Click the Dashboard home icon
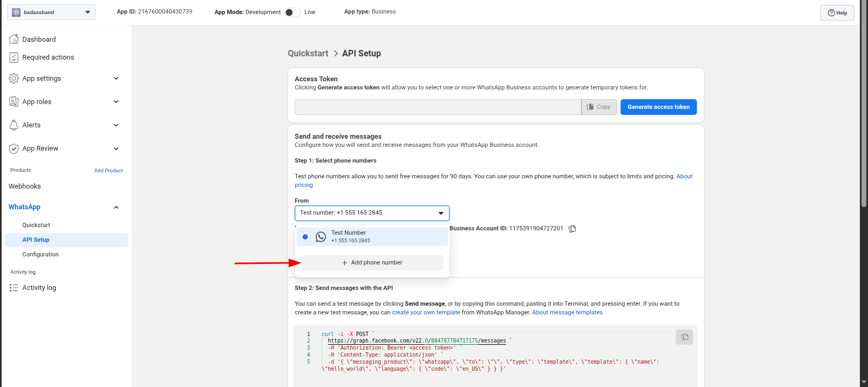 point(14,39)
